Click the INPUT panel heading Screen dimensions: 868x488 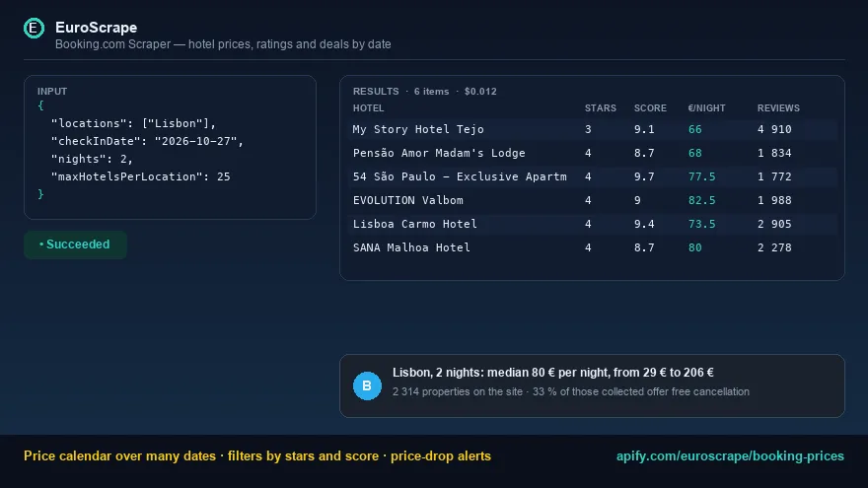(x=52, y=92)
